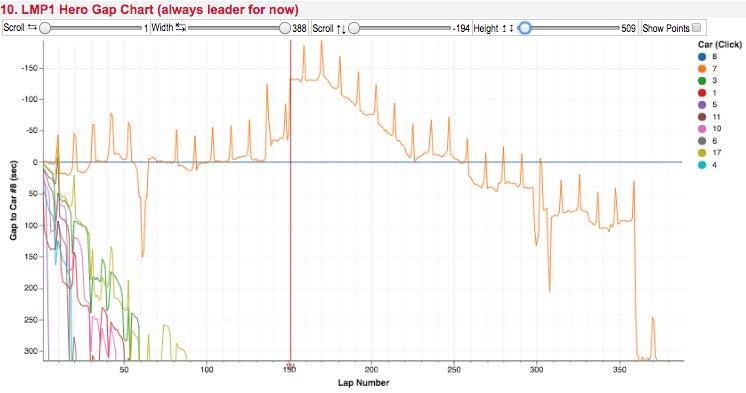Tick the Show Points checkbox
The width and height of the screenshot is (746, 393).
tap(696, 28)
